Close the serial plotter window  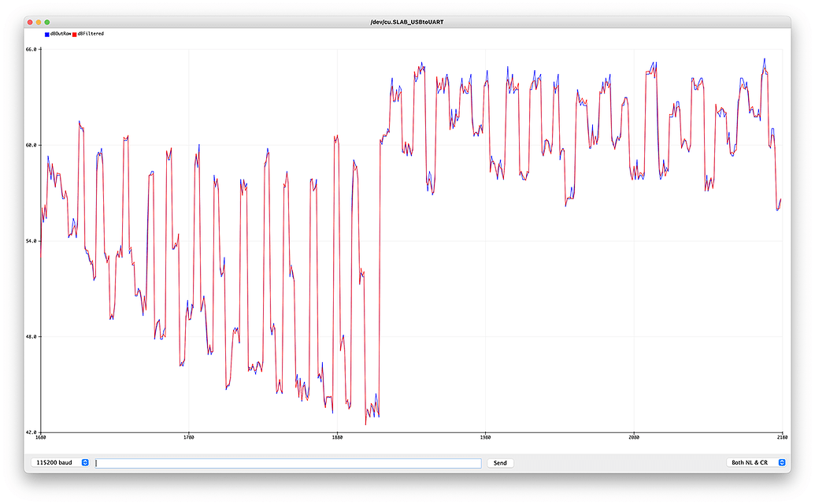[30, 22]
